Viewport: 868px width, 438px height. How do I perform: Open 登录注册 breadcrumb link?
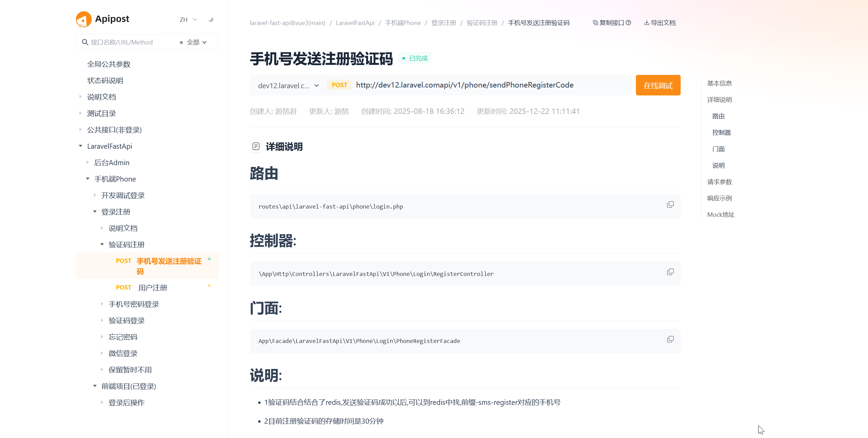click(443, 23)
